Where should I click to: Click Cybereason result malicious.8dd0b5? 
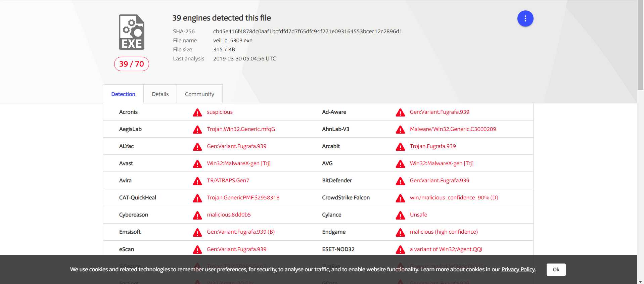tap(229, 215)
